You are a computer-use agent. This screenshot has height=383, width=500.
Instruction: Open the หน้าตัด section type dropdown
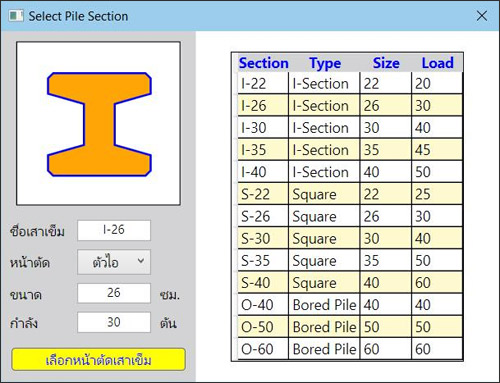coord(114,262)
